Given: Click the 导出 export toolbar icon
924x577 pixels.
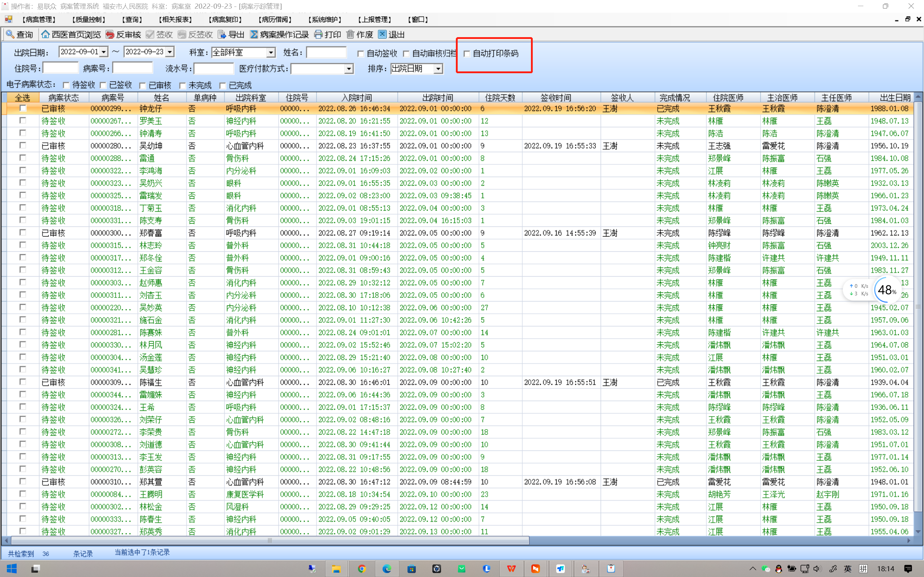Looking at the screenshot, I should pyautogui.click(x=222, y=34).
